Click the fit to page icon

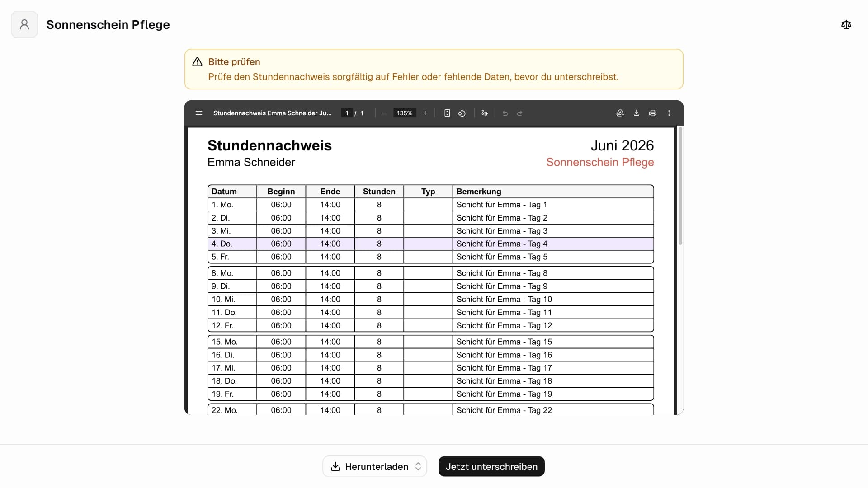[x=447, y=113]
